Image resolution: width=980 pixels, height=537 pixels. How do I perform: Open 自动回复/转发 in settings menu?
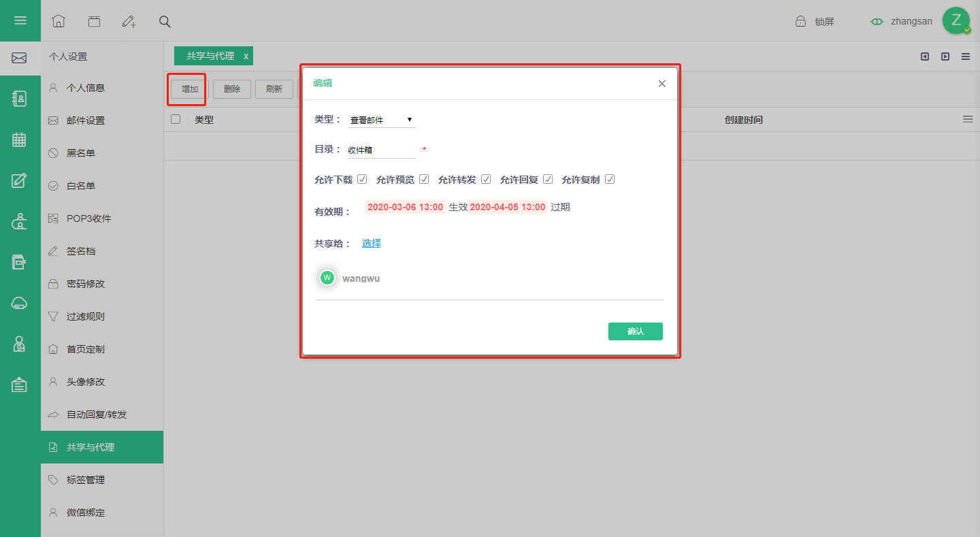pos(102,414)
